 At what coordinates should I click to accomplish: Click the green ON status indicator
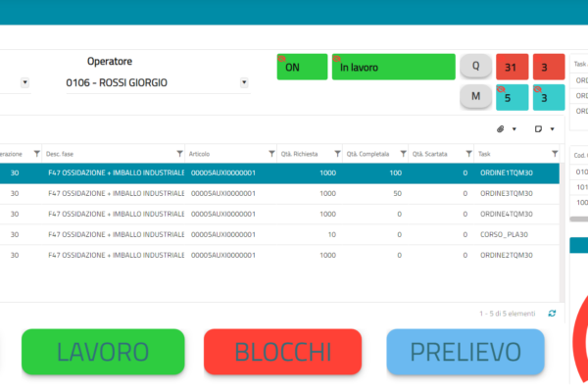tap(302, 67)
